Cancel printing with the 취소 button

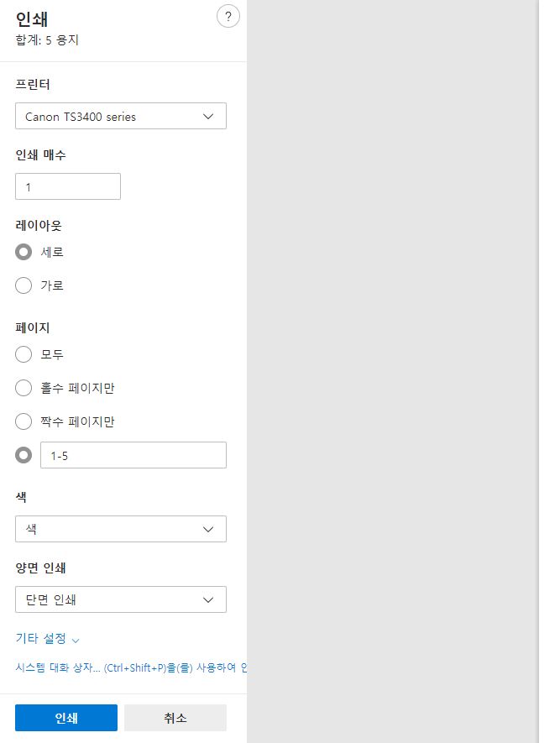coord(175,718)
